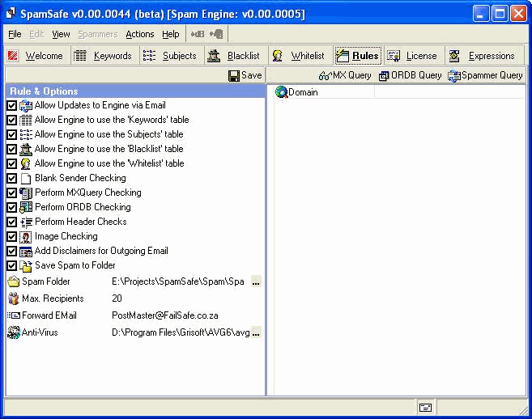Click the first toolbar icon beside Help
532x419 pixels.
(x=198, y=34)
